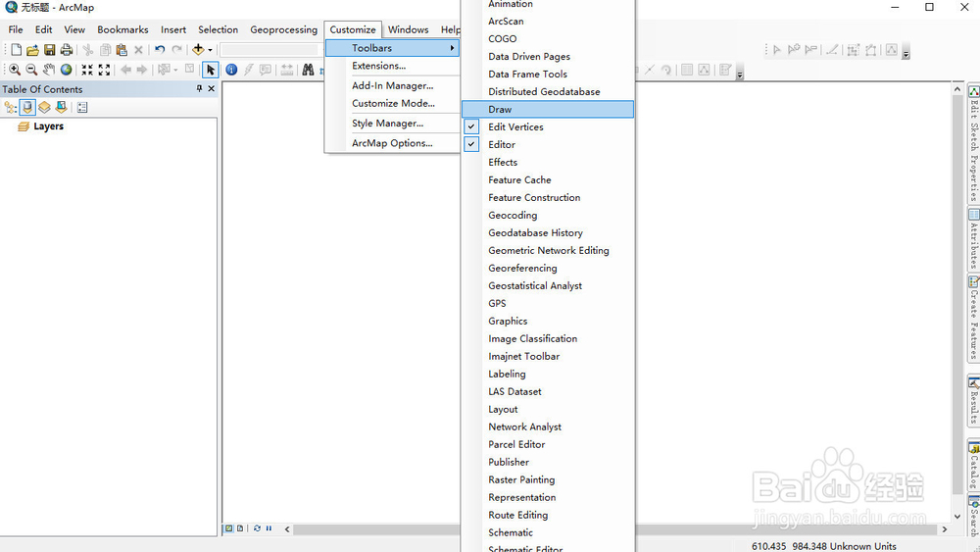
Task: Click map vertical scrollbar down arrow
Action: [957, 517]
